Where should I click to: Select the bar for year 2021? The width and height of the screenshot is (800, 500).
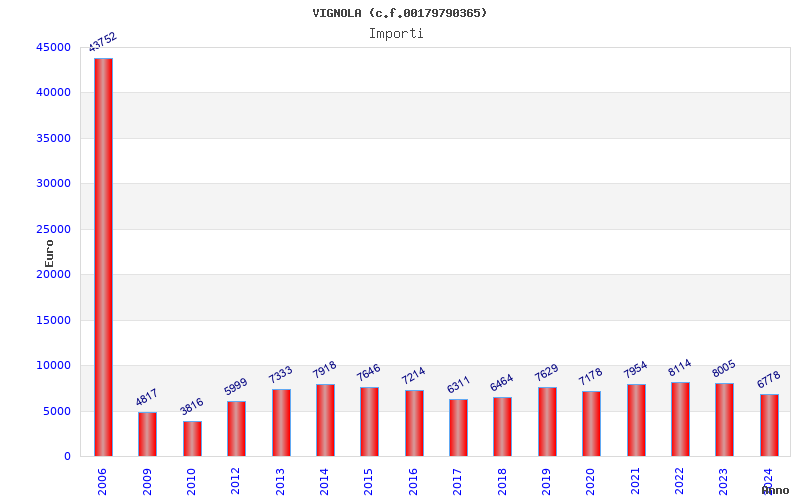click(636, 420)
